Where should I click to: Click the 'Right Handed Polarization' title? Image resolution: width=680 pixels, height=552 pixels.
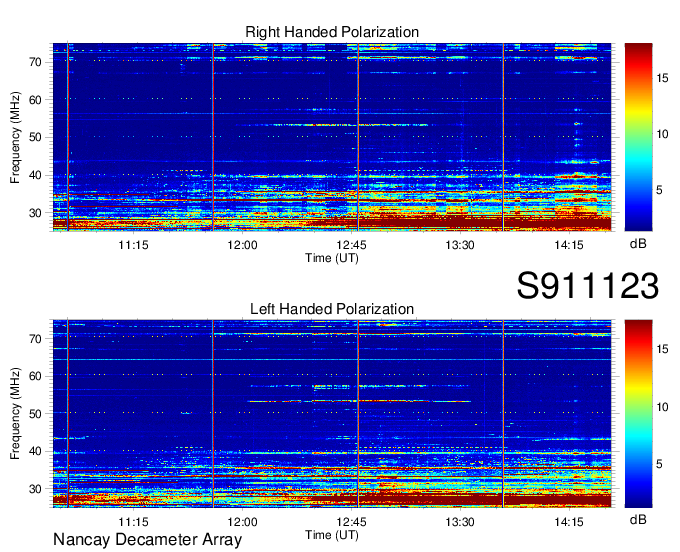pyautogui.click(x=332, y=32)
